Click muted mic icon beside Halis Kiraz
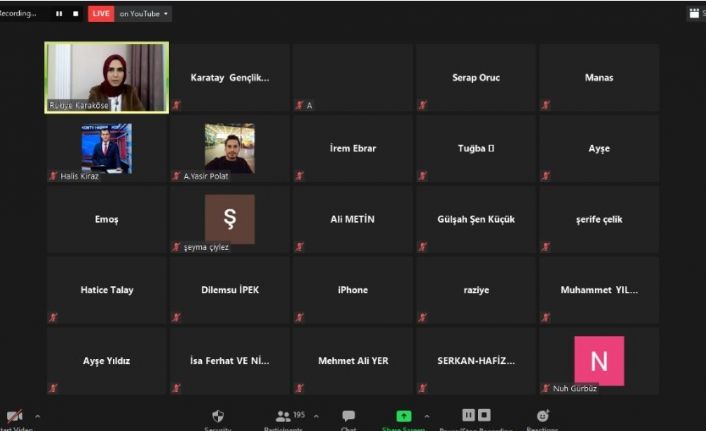The height and width of the screenshot is (431, 706). point(53,176)
